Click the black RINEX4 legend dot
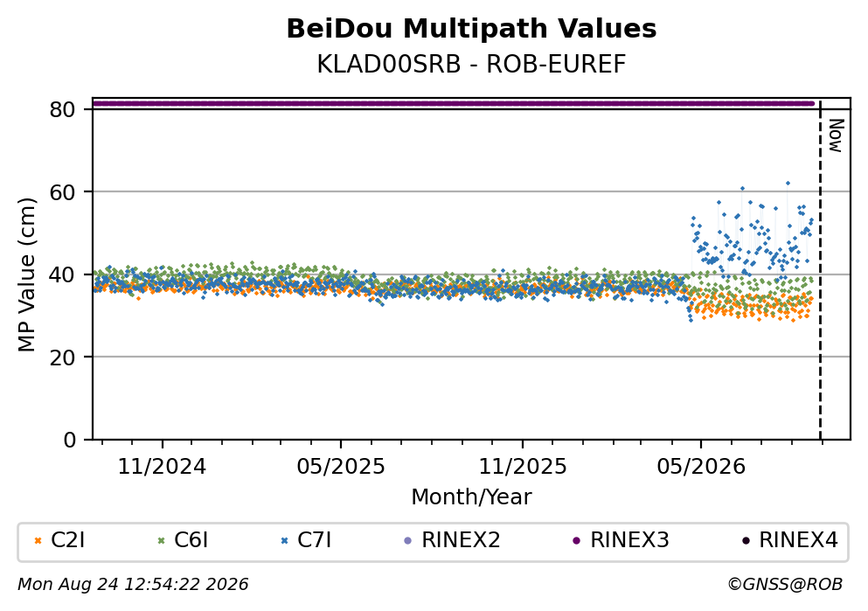The width and height of the screenshot is (868, 611). pyautogui.click(x=745, y=541)
